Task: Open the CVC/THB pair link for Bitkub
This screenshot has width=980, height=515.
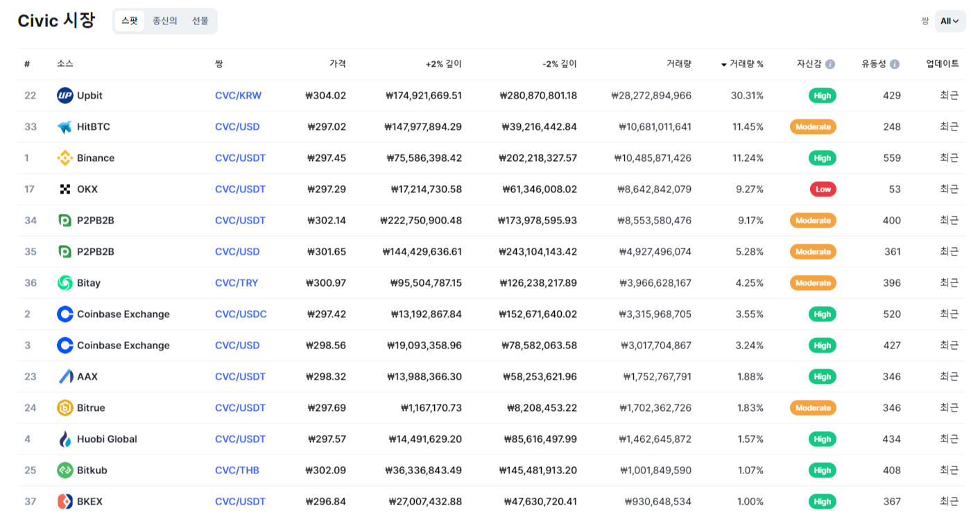Action: 237,471
